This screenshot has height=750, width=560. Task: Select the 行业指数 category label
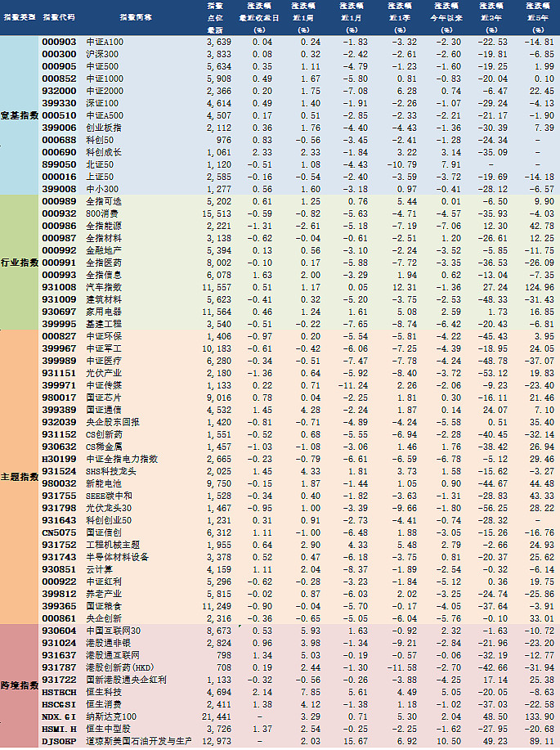(x=19, y=262)
